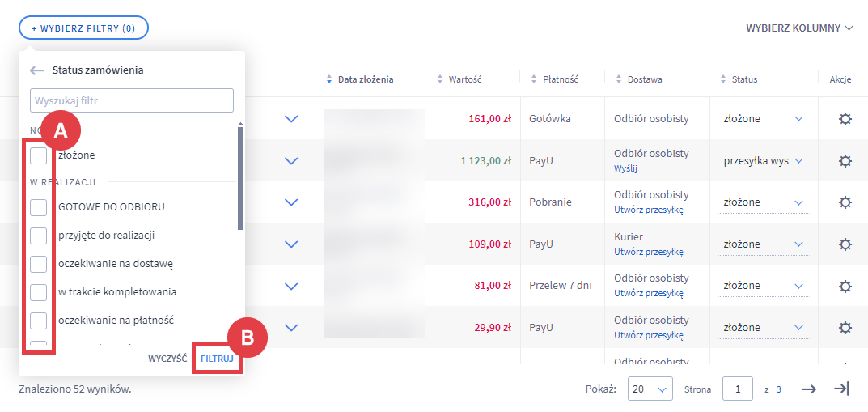
Task: Enable przyjęte do realizacji filter
Action: pos(39,236)
